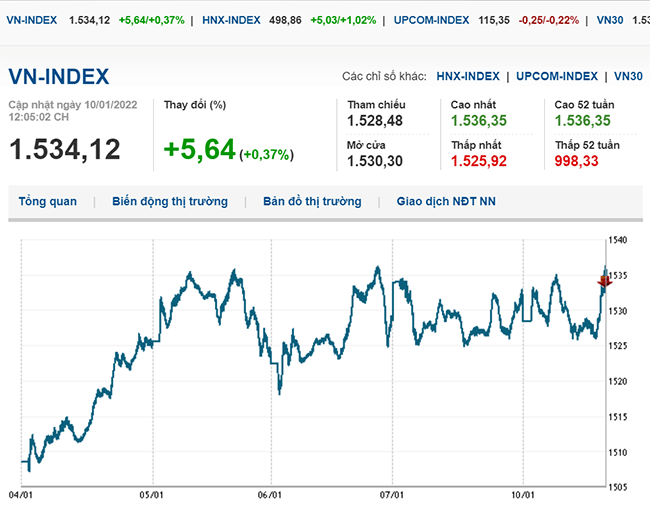Select HNX-INDEX in the top ticker bar

click(231, 20)
